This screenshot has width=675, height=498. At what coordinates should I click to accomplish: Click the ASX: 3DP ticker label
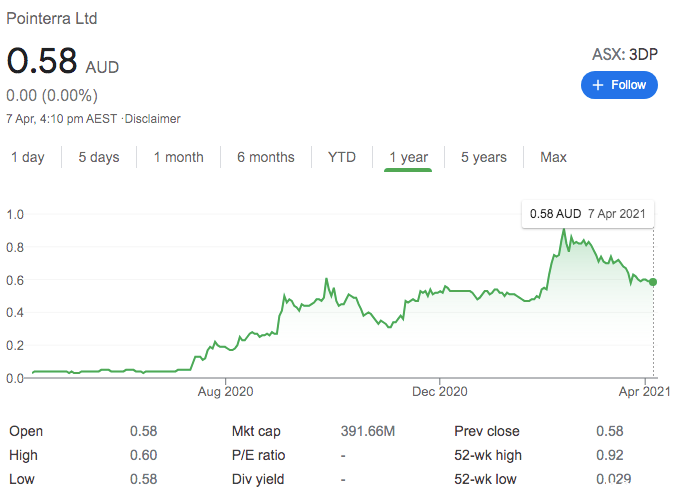pyautogui.click(x=625, y=55)
